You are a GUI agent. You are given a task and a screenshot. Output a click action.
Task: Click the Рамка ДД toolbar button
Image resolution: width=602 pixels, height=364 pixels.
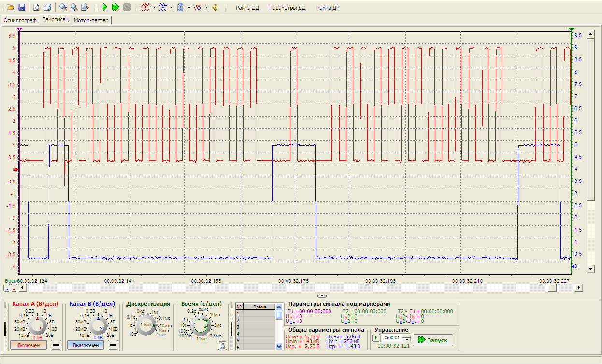(247, 8)
